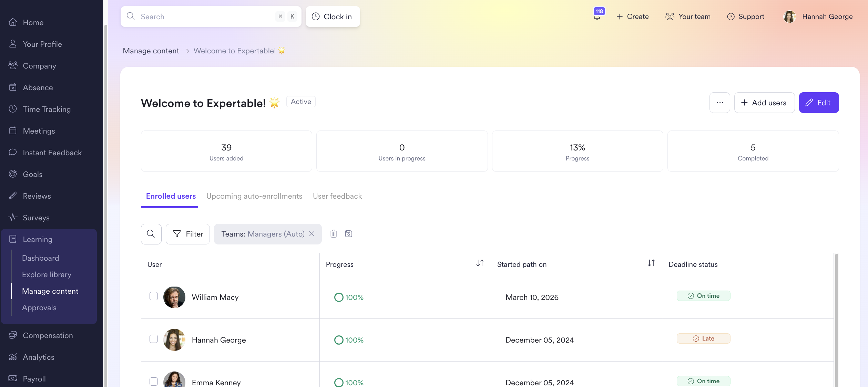Check William Macy's row checkbox
This screenshot has width=868, height=387.
pos(154,296)
